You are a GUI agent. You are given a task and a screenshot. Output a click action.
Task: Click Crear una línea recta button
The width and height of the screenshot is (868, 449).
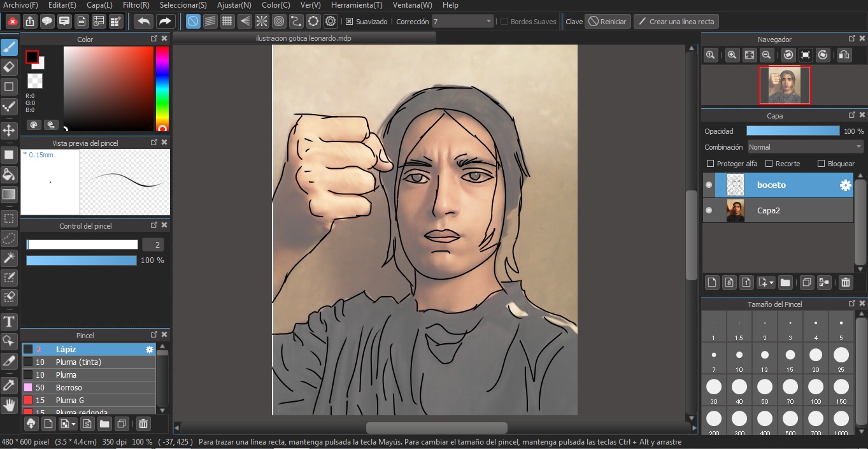pos(676,21)
